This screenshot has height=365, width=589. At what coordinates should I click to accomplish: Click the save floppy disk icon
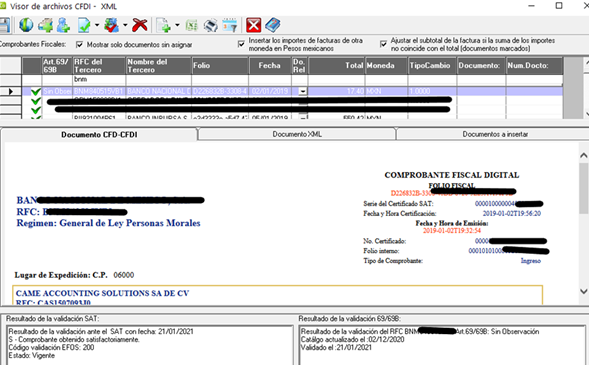click(4, 25)
